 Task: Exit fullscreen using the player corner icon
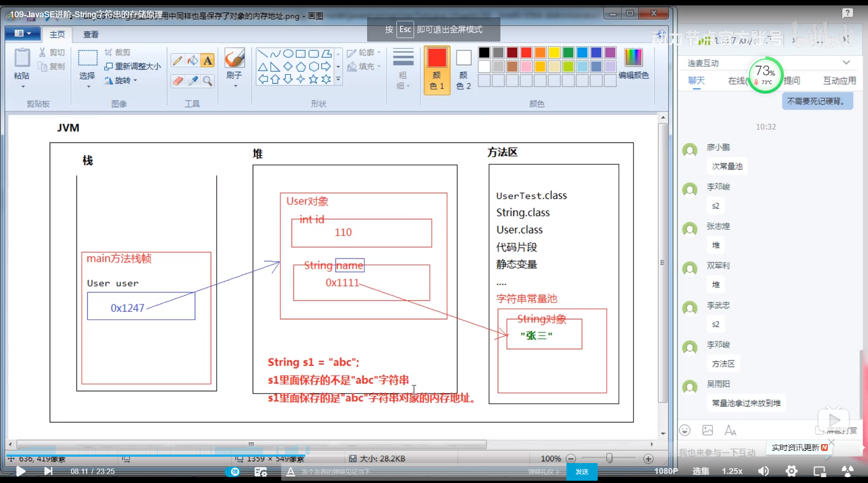point(847,471)
